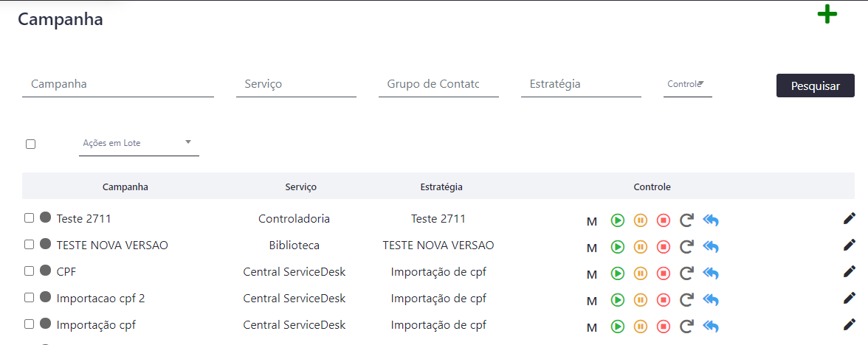Select the Importacao cpf 2 checkbox
The image size is (868, 345).
coord(30,298)
